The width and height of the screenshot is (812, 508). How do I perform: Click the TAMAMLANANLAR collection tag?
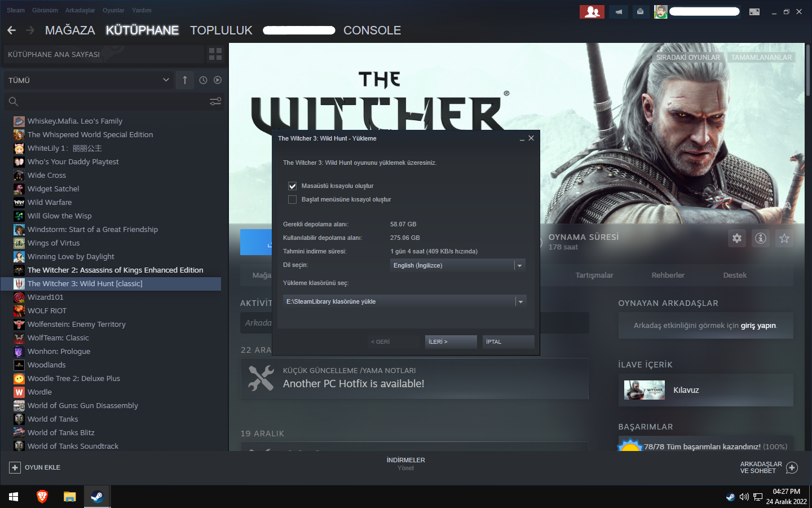coord(761,58)
